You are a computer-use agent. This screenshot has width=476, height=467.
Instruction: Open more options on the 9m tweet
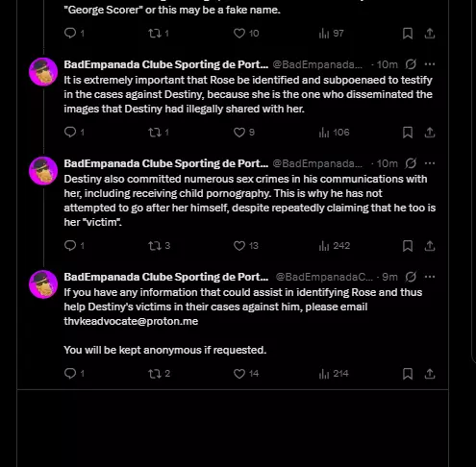pyautogui.click(x=430, y=277)
